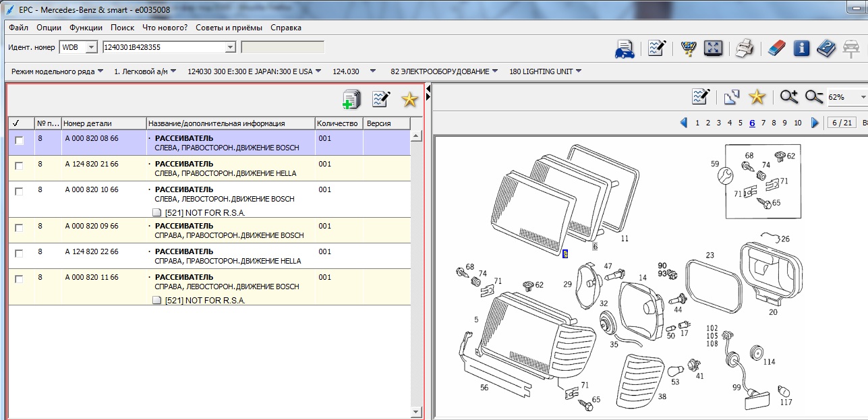868x420 pixels.
Task: Open the Функции menu
Action: click(x=86, y=28)
